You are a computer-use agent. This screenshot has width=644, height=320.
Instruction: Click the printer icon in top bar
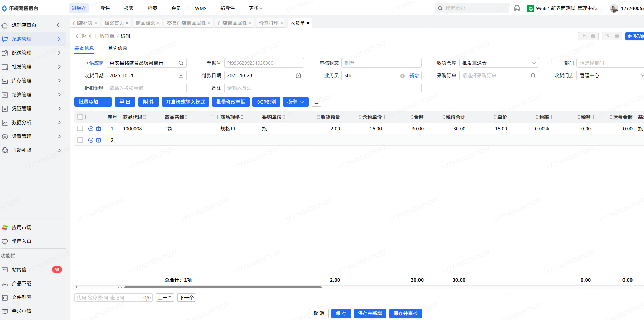(517, 8)
